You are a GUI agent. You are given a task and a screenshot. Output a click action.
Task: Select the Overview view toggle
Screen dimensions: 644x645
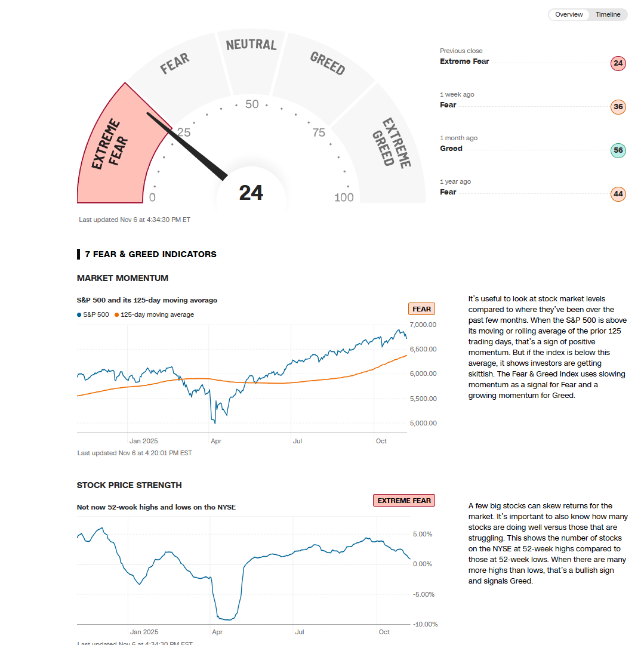point(568,14)
